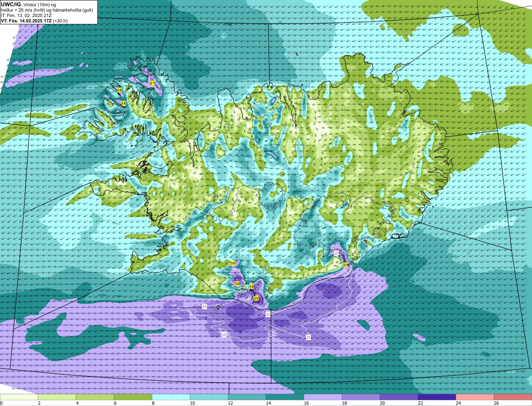This screenshot has width=532, height=406.
Task: Select the 'VT: Fös. 14.02.2025 17Z (+20 h)' line
Action: coord(34,20)
